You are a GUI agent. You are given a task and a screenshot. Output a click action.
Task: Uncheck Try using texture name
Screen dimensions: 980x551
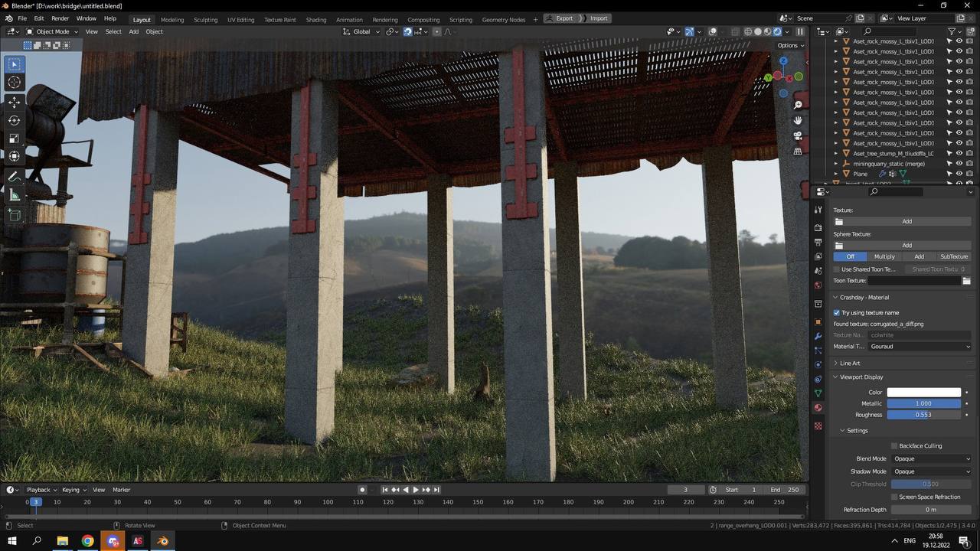coord(837,312)
